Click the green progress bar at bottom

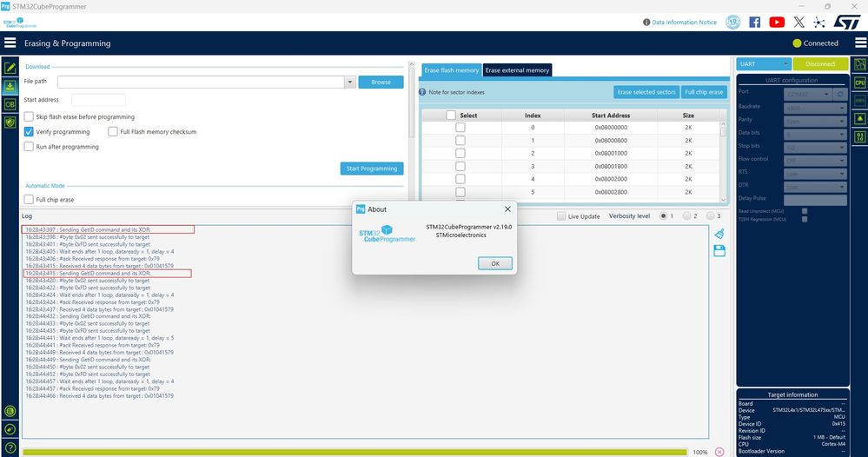coord(354,452)
